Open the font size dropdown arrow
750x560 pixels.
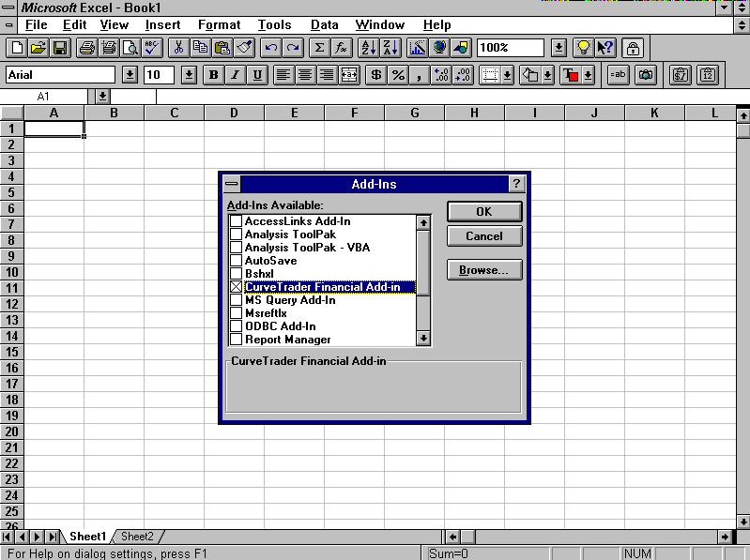(189, 75)
